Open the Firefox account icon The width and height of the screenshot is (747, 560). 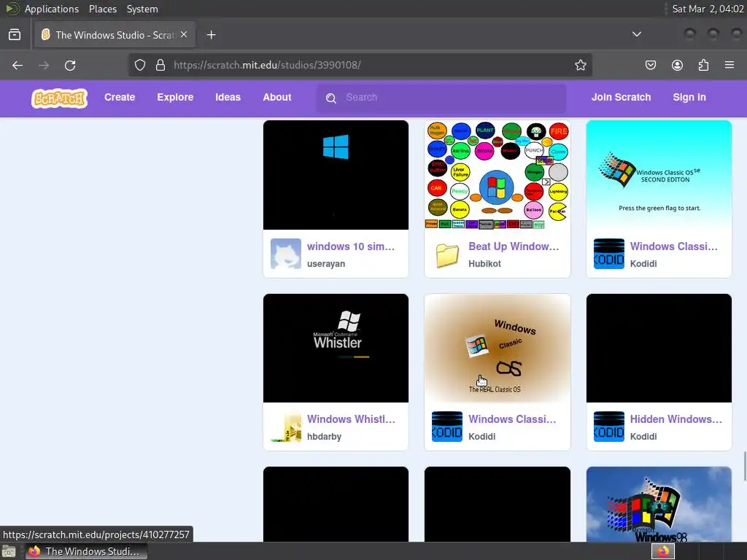677,65
